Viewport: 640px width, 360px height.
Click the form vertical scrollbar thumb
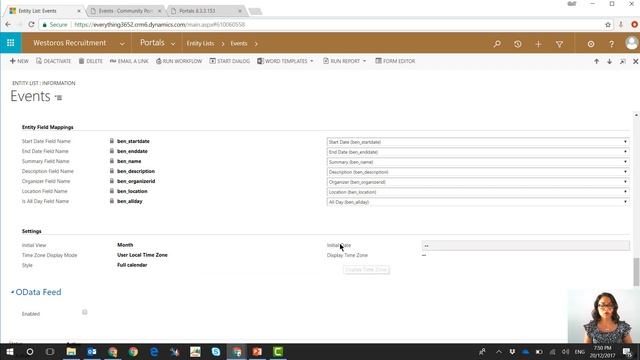pyautogui.click(x=636, y=272)
